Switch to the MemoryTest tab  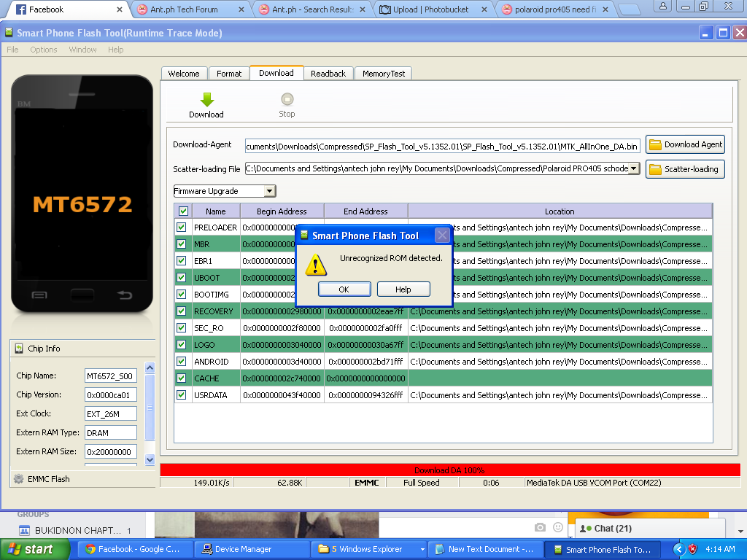click(x=384, y=74)
